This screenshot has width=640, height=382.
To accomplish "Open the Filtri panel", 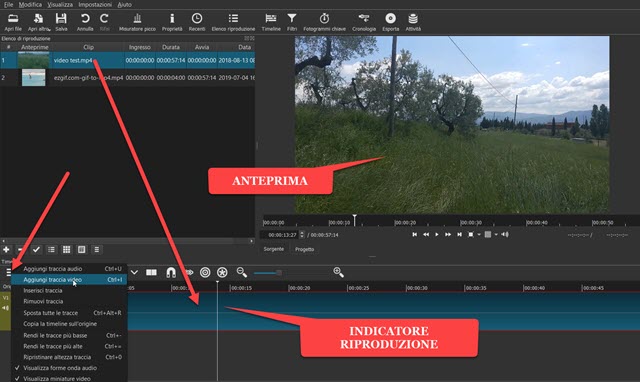I will (x=292, y=22).
